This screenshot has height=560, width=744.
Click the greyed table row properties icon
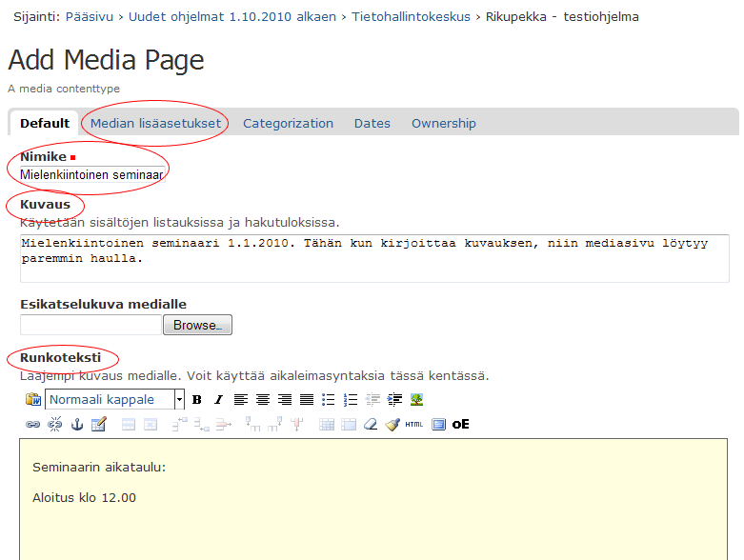(129, 425)
